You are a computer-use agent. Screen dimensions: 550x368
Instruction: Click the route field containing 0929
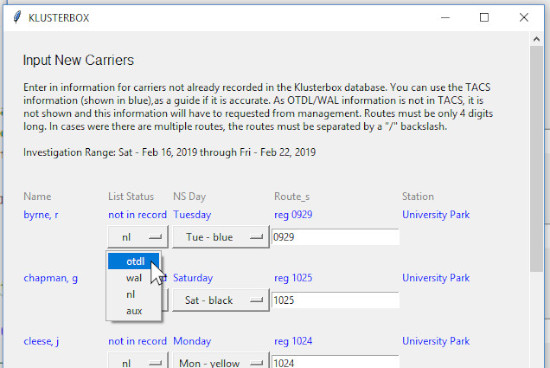point(335,237)
